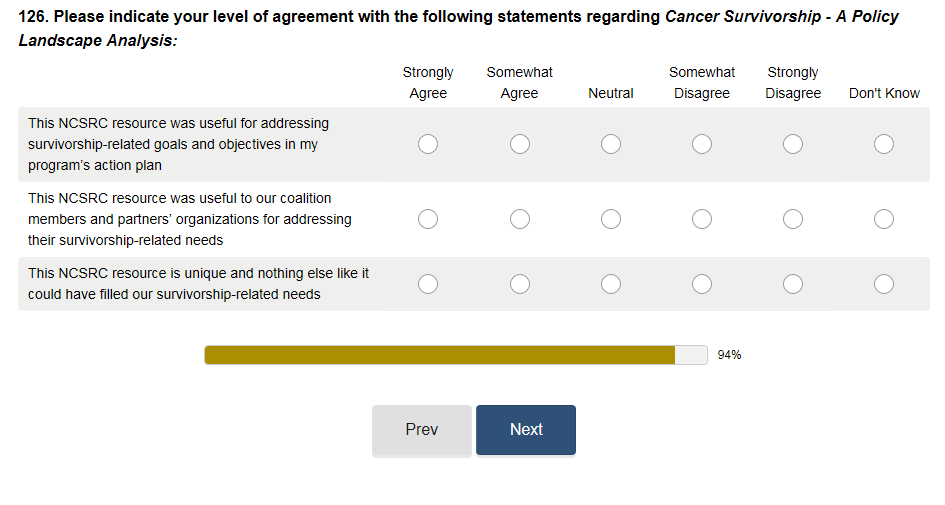This screenshot has height=505, width=945.
Task: Pick Somewhat Disagree for resource is unique statement
Action: pyautogui.click(x=702, y=284)
